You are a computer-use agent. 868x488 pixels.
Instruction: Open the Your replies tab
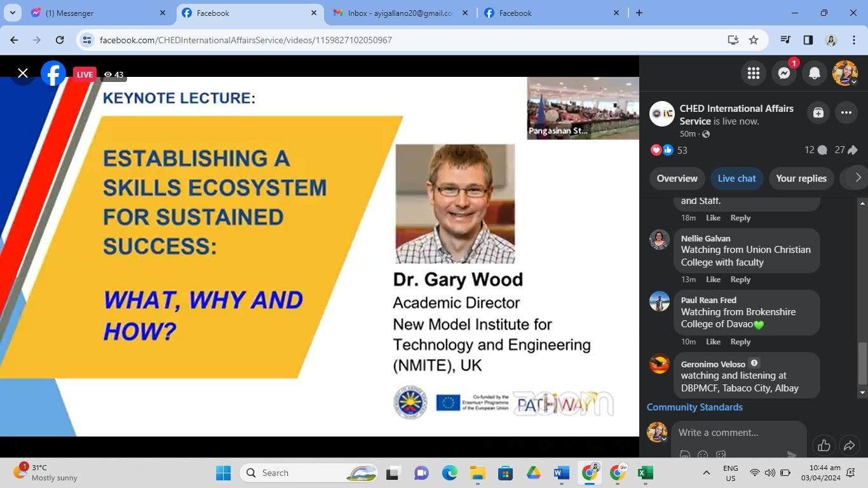point(801,179)
